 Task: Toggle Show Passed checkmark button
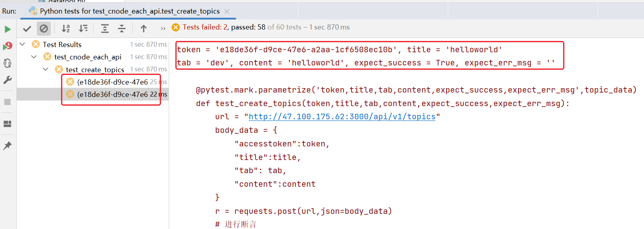pyautogui.click(x=27, y=29)
